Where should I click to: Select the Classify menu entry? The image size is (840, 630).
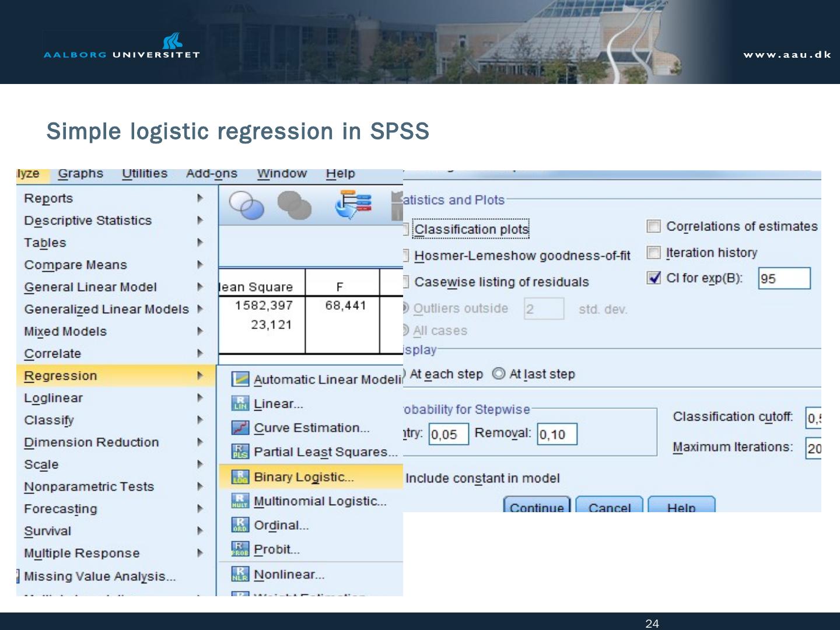pyautogui.click(x=116, y=420)
